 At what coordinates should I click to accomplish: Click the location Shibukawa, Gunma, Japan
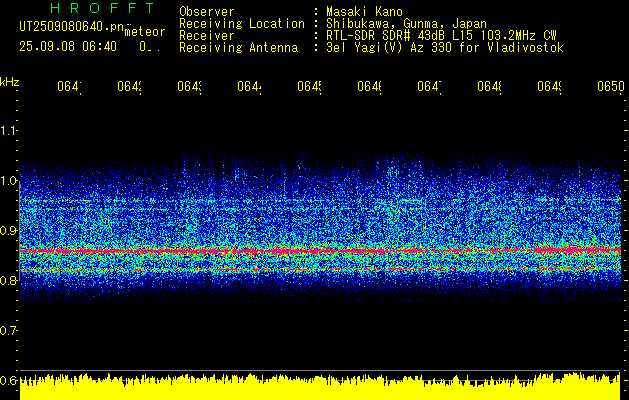click(x=406, y=24)
